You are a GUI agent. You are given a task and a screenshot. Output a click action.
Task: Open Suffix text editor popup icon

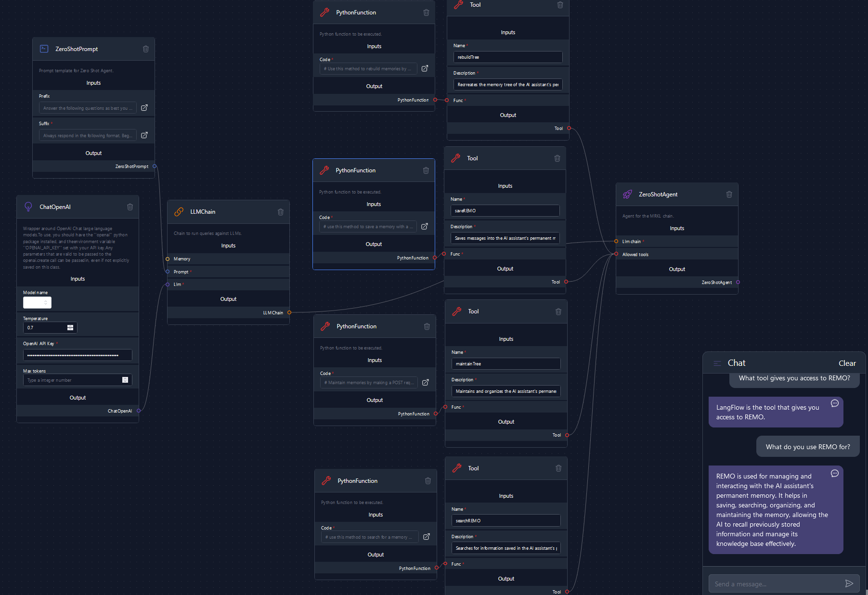click(144, 135)
